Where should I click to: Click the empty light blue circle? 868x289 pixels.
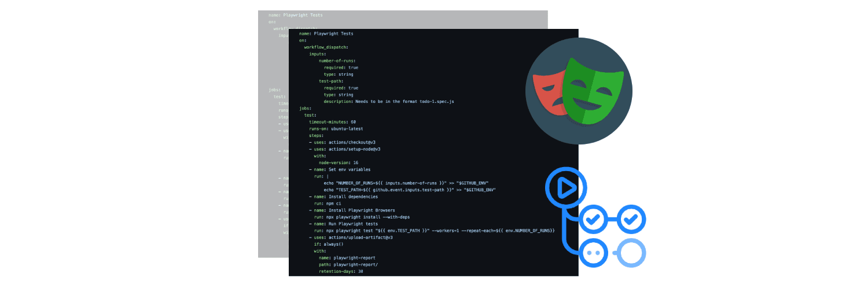coord(631,253)
